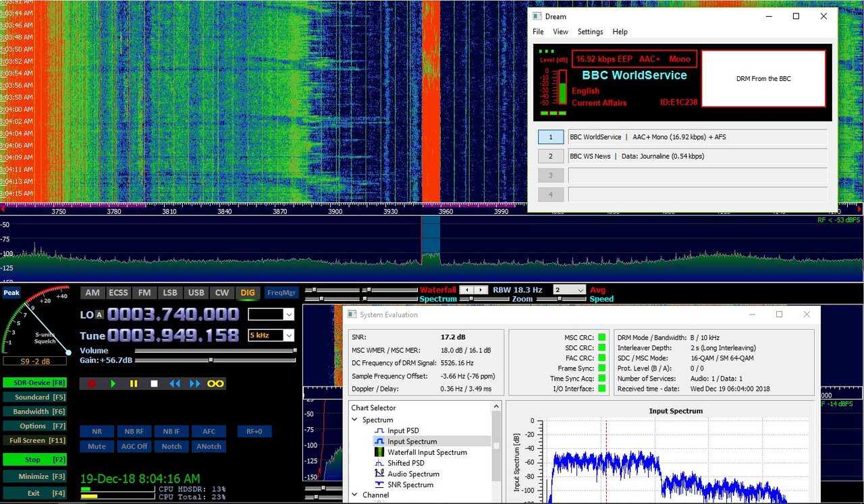
Task: Adjust the Gain slider
Action: (215, 360)
